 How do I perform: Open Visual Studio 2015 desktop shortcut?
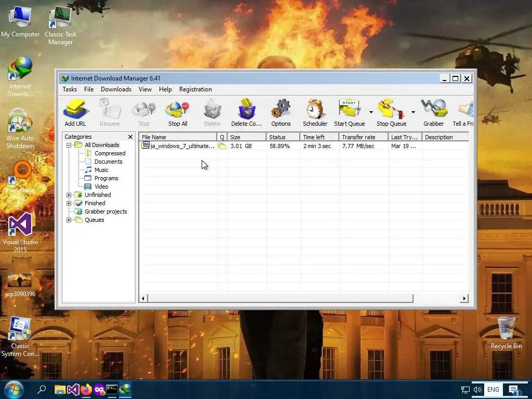click(x=20, y=232)
